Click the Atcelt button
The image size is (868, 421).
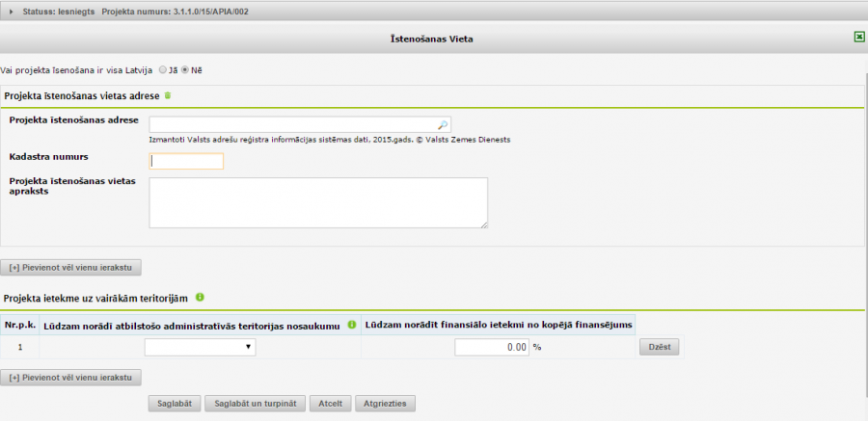coord(330,403)
